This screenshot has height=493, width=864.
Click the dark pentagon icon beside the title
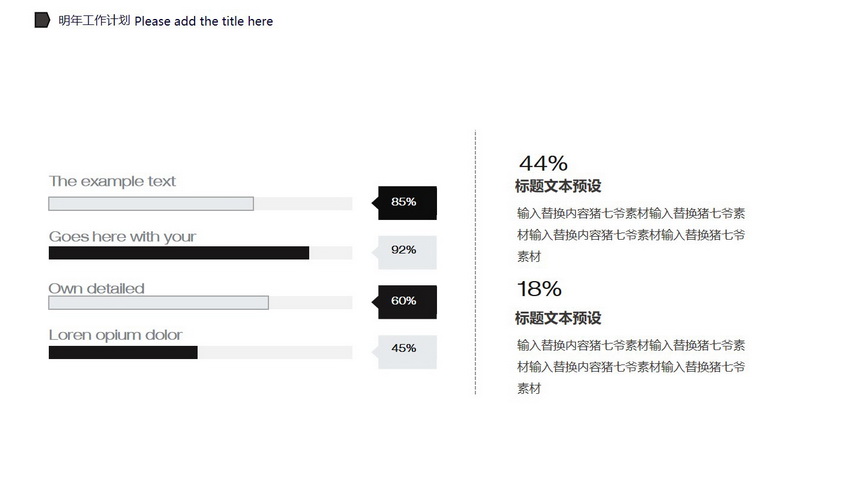click(42, 20)
